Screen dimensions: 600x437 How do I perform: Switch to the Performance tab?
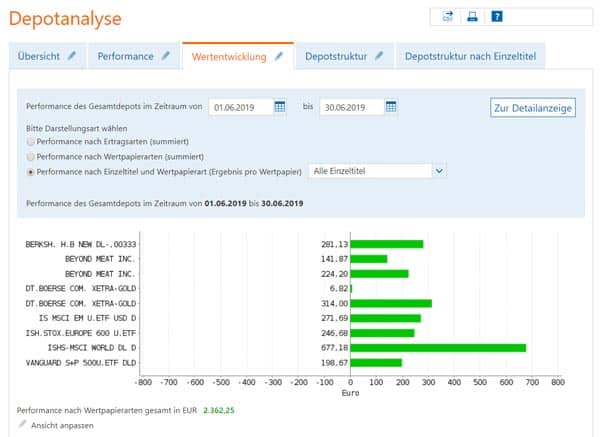pyautogui.click(x=134, y=56)
